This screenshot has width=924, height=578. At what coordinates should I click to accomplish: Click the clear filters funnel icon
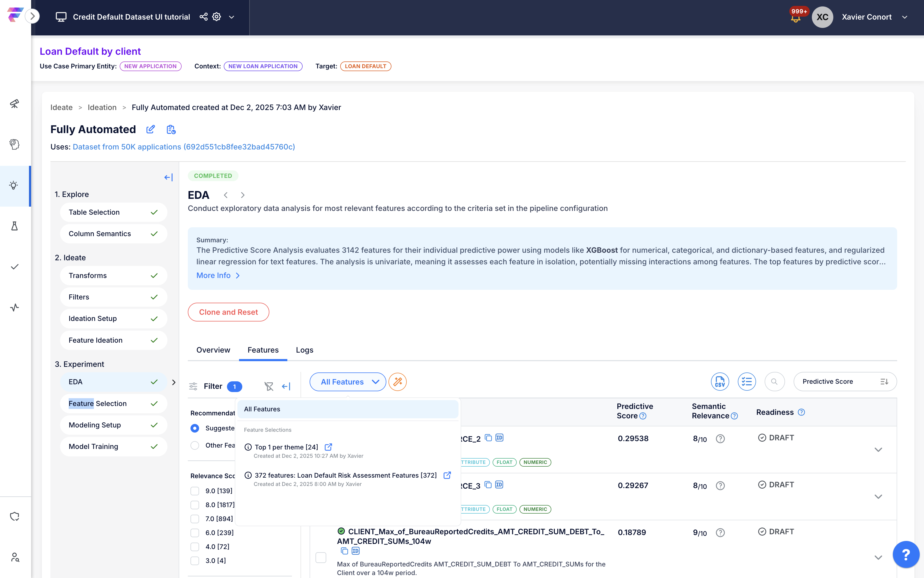click(269, 386)
